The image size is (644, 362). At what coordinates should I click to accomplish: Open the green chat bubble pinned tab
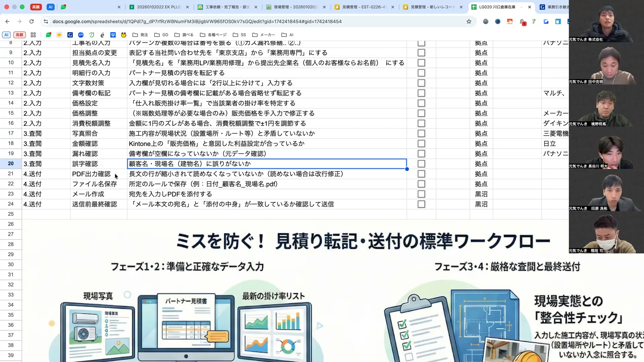tap(63, 7)
